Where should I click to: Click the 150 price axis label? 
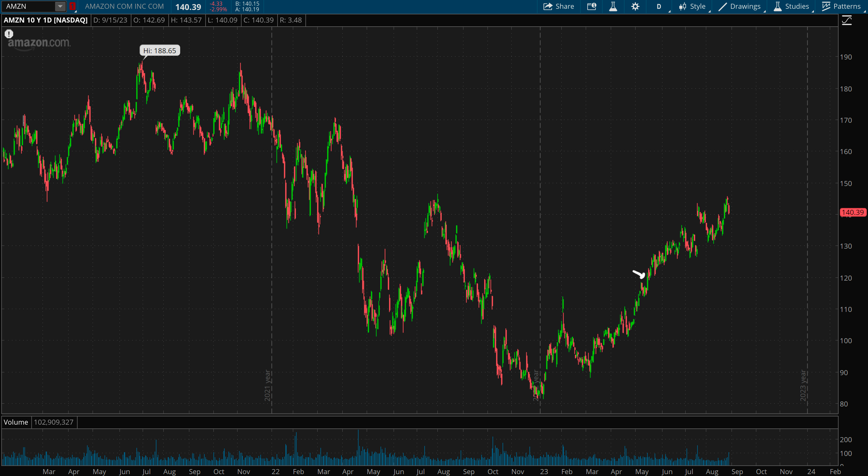[x=846, y=184]
